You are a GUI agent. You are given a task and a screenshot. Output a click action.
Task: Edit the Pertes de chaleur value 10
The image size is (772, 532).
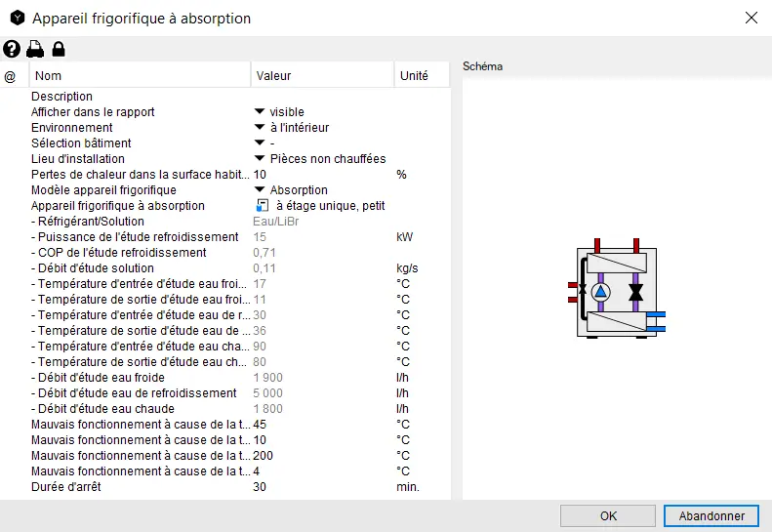point(322,175)
